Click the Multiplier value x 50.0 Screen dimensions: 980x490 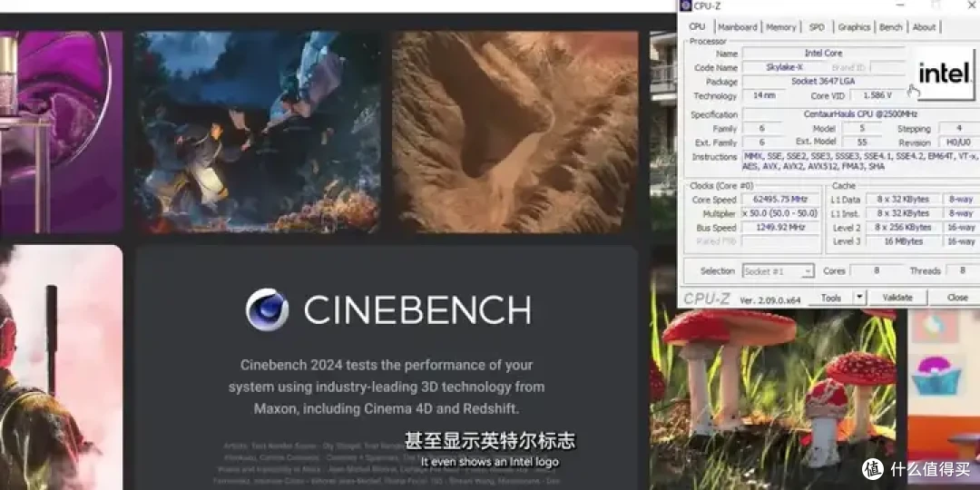click(780, 214)
